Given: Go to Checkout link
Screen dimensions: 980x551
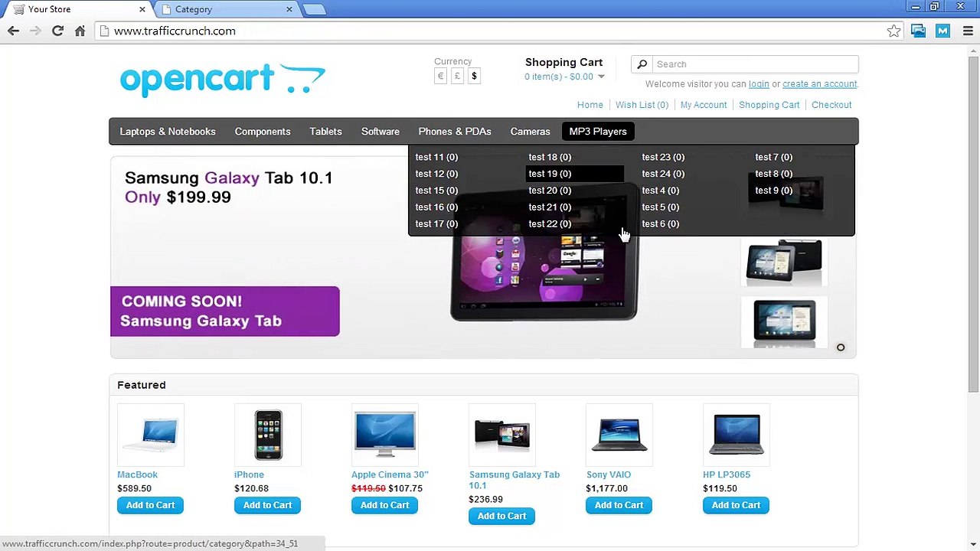Looking at the screenshot, I should 831,105.
